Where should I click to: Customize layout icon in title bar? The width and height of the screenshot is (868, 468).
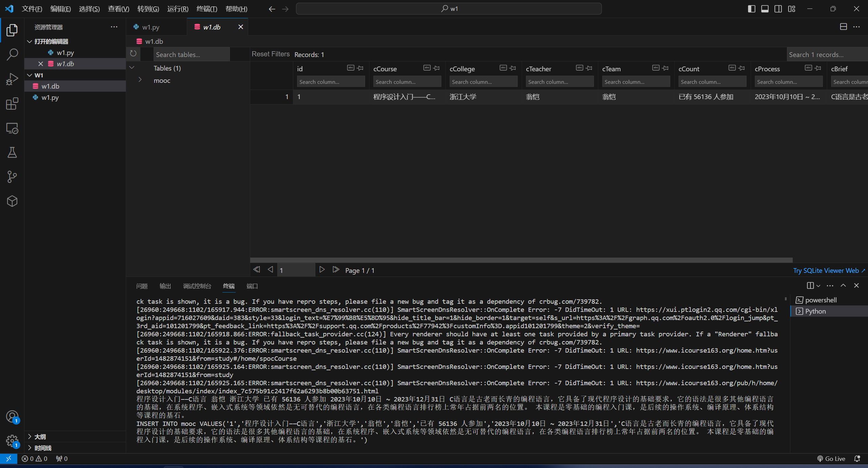click(x=792, y=9)
